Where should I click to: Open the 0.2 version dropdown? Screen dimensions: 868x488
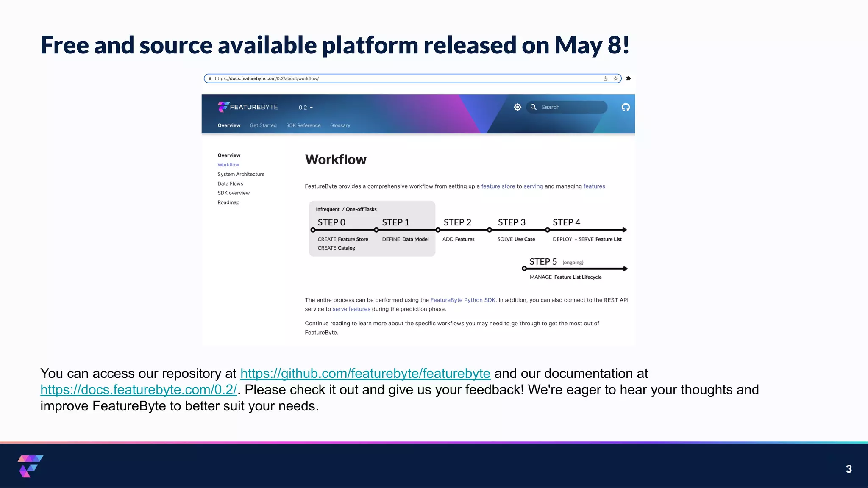click(x=306, y=108)
